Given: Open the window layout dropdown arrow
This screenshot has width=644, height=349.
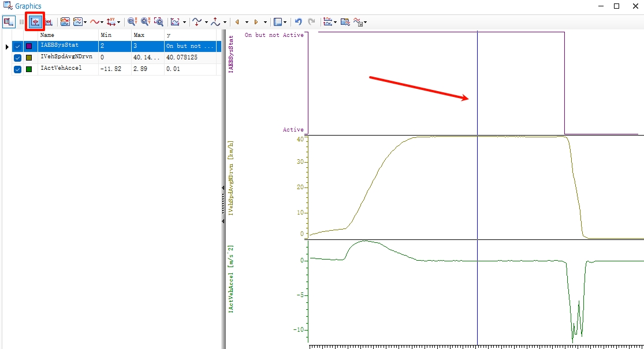Looking at the screenshot, I should (x=286, y=22).
